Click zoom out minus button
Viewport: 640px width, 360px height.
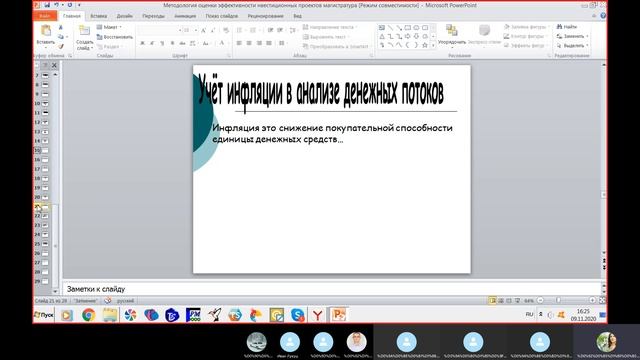click(540, 300)
